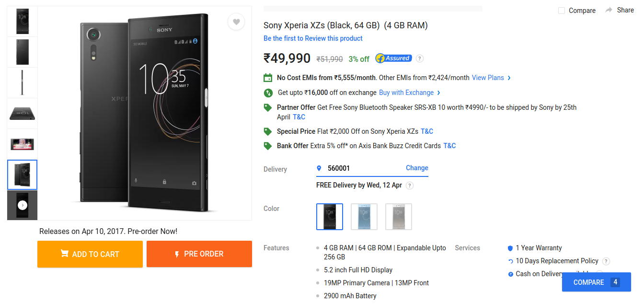The height and width of the screenshot is (304, 644).
Task: Expand Replacement Policy help question mark
Action: pyautogui.click(x=606, y=261)
